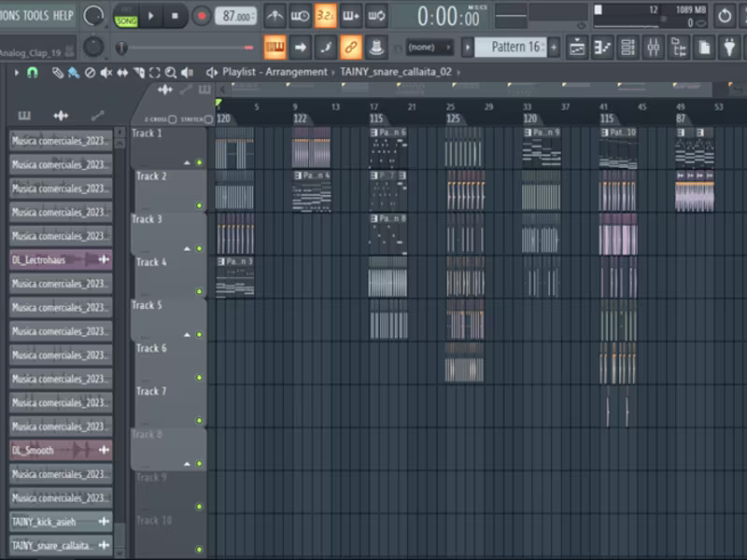Enable the recording countdown toggle
Screen dimensions: 747x560
pyautogui.click(x=325, y=16)
